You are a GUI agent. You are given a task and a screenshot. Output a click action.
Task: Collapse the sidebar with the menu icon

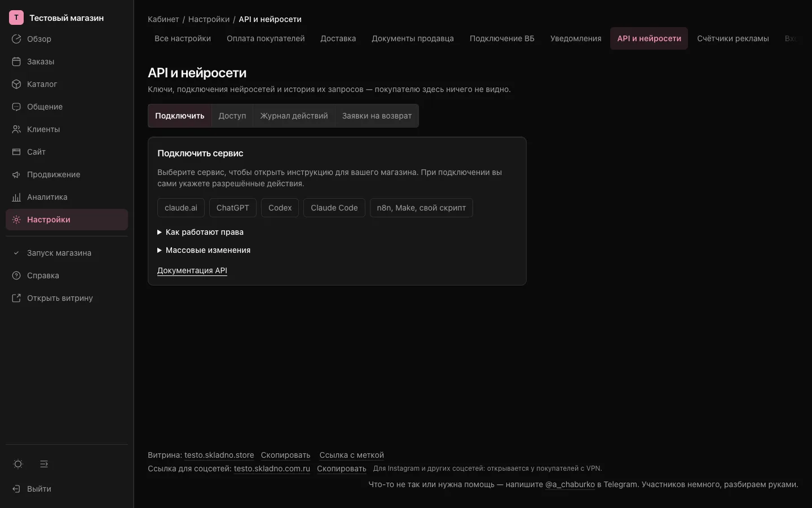[44, 464]
